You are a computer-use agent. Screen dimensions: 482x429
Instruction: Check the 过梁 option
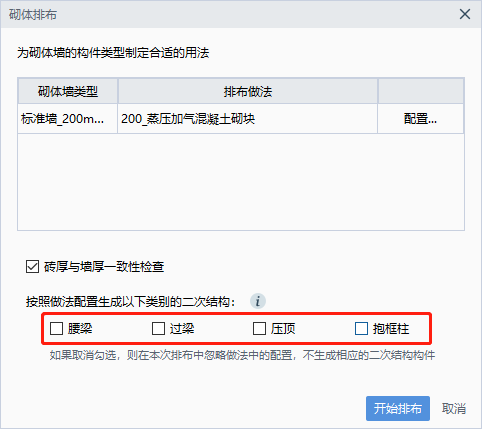(158, 328)
